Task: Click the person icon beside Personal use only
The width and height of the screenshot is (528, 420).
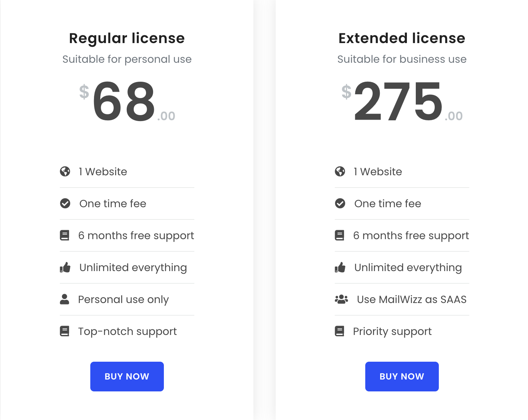Action: pos(65,299)
